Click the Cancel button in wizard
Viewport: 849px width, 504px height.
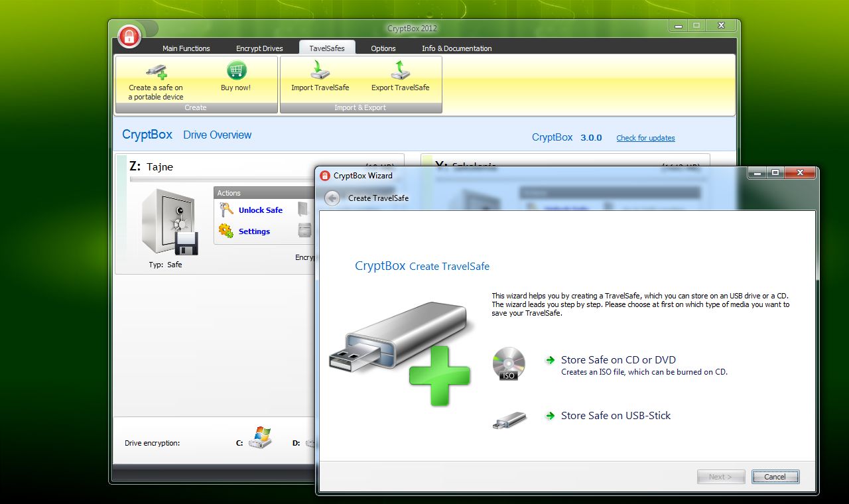pyautogui.click(x=775, y=477)
